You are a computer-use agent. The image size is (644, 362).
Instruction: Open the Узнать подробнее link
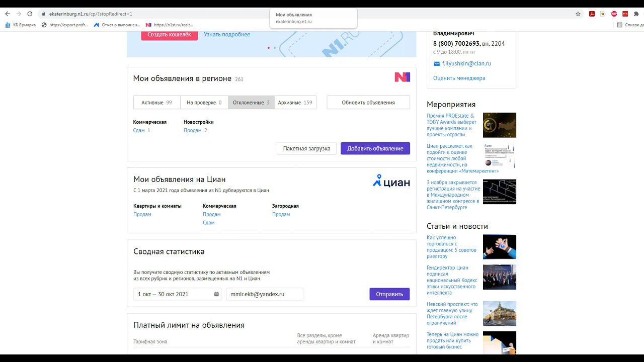click(x=227, y=34)
